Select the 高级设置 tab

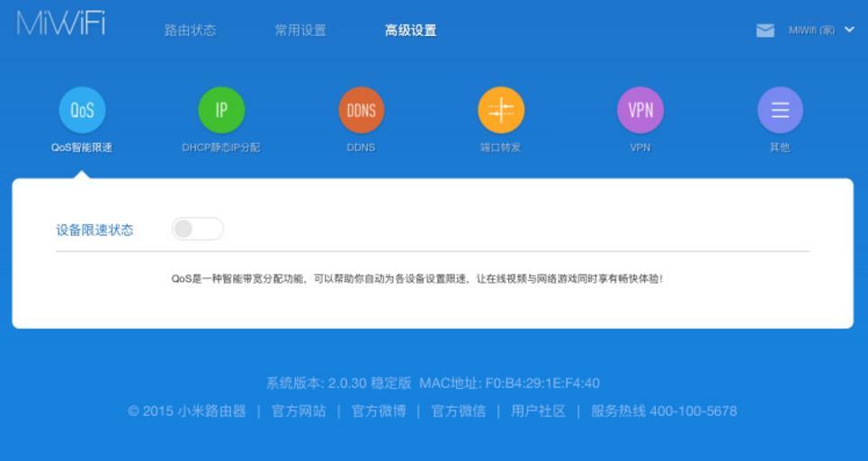coord(410,31)
